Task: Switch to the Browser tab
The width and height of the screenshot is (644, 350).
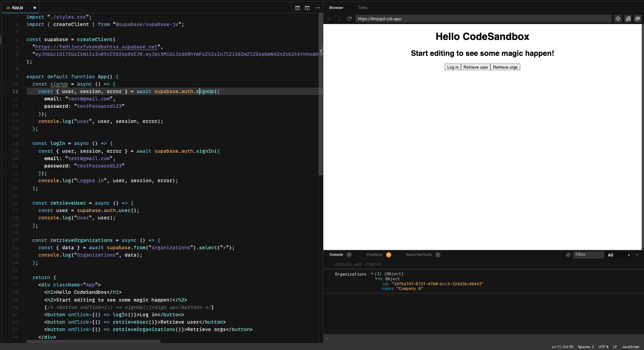Action: (336, 8)
